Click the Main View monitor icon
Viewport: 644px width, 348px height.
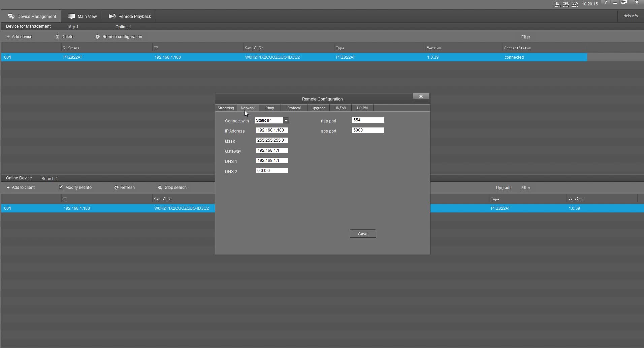tap(71, 16)
